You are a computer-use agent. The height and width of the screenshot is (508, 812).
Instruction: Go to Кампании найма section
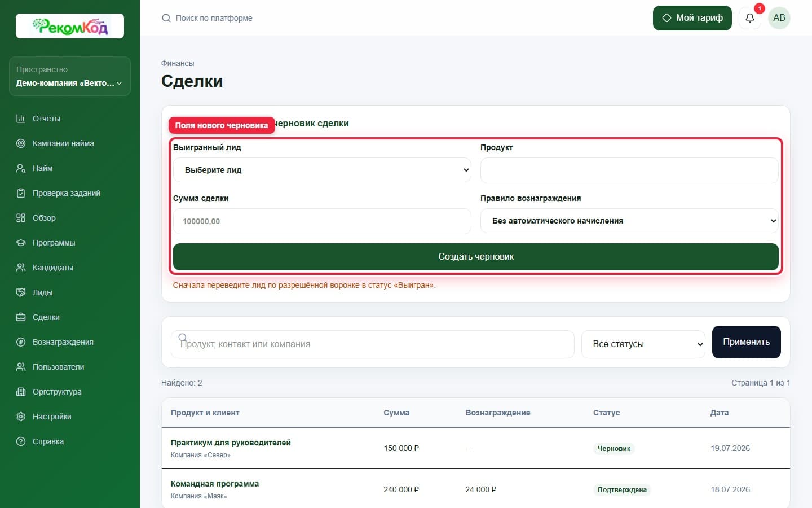pos(70,143)
